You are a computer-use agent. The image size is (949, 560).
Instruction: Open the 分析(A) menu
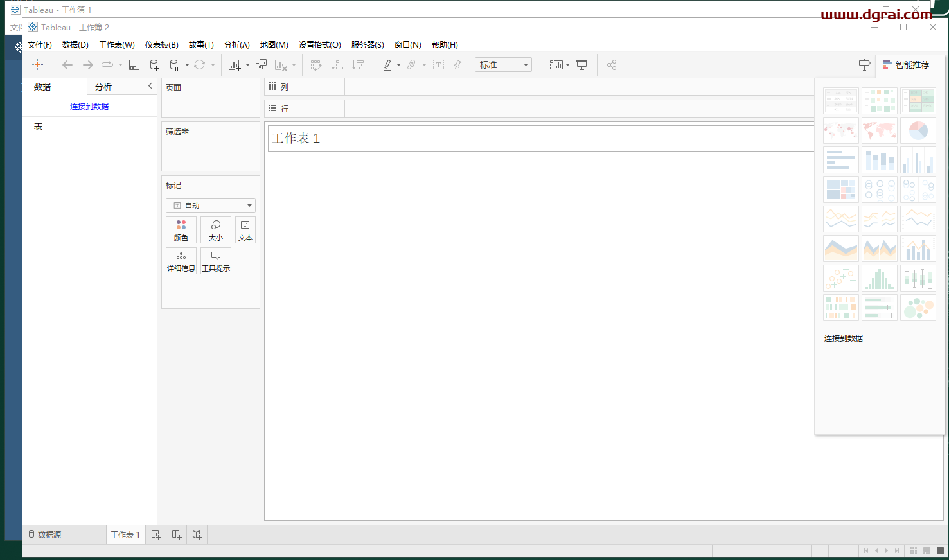click(237, 45)
